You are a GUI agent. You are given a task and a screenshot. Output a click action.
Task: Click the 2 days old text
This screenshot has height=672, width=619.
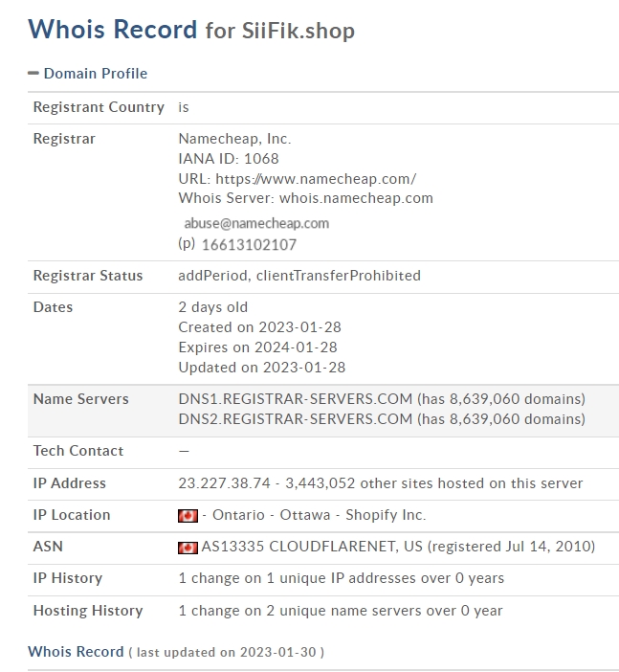click(x=213, y=307)
